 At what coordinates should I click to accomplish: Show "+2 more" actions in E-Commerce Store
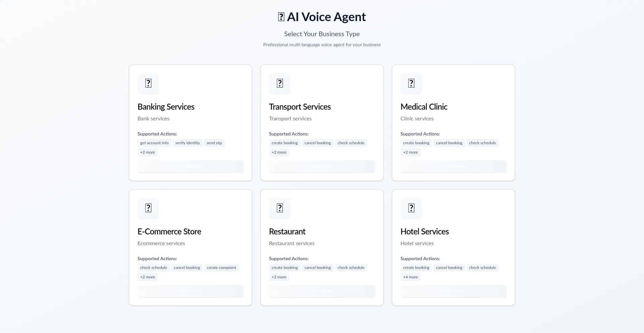click(x=148, y=277)
